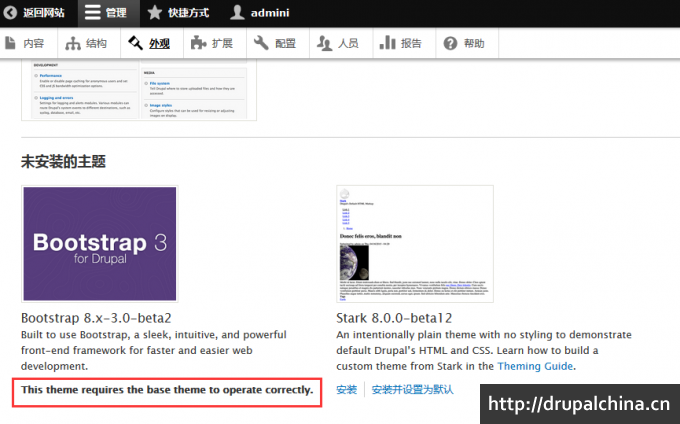
Task: Click the people icon next to 人员
Action: (x=324, y=43)
